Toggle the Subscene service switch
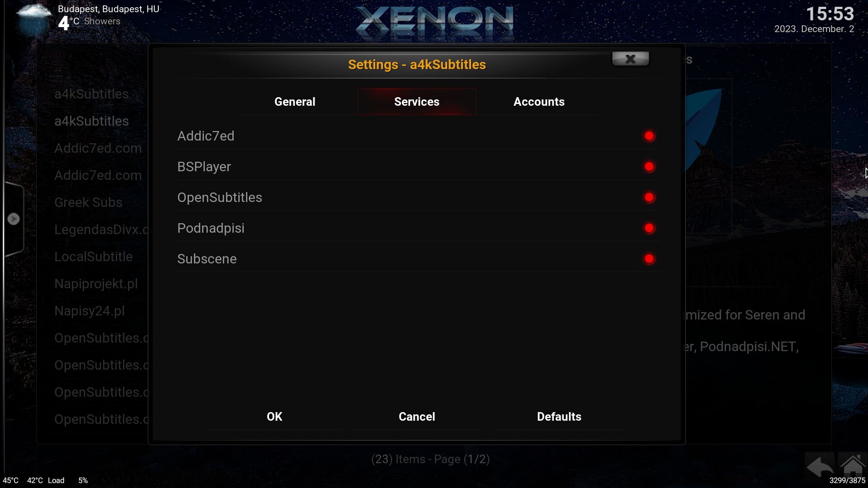This screenshot has height=488, width=868. pyautogui.click(x=649, y=259)
